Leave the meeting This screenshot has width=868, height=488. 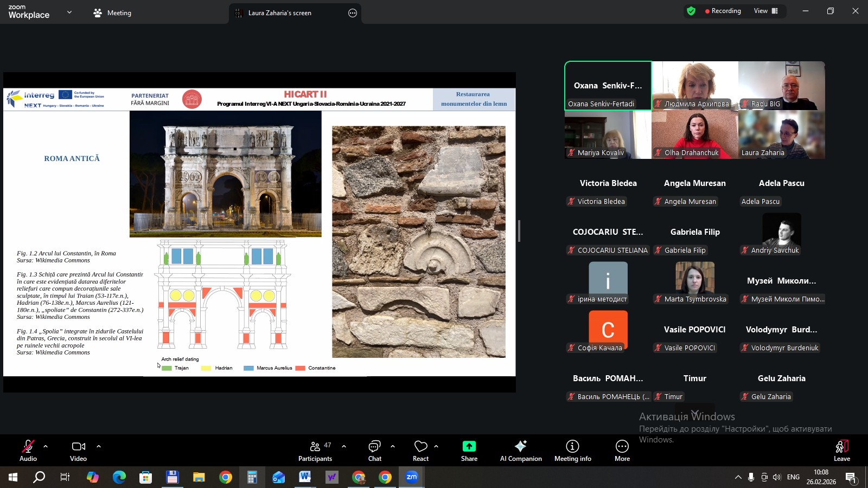pyautogui.click(x=841, y=450)
